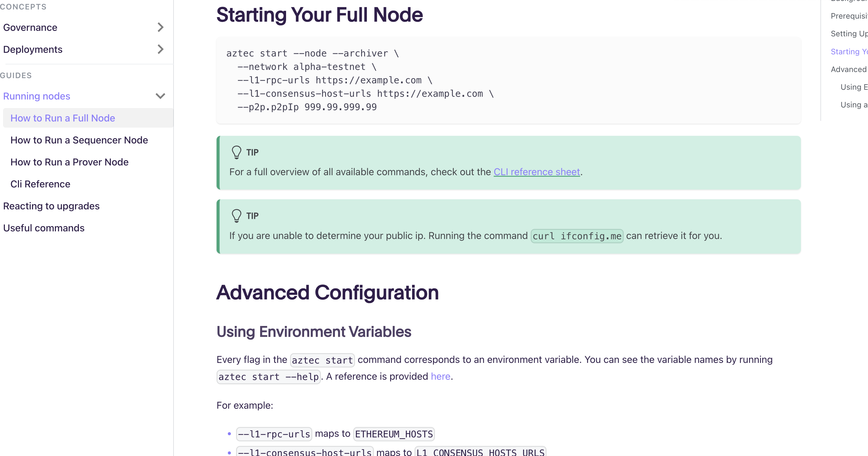Image resolution: width=868 pixels, height=456 pixels.
Task: Collapse the Running nodes section chevron
Action: click(160, 96)
